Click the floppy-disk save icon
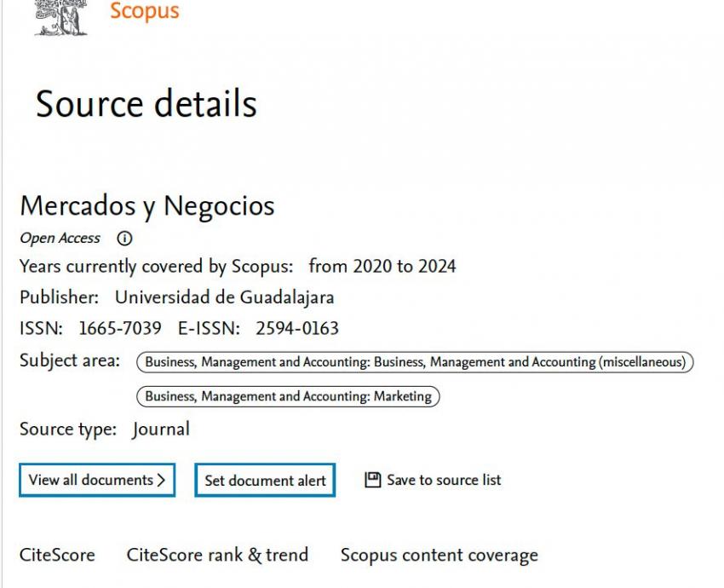 coord(372,480)
